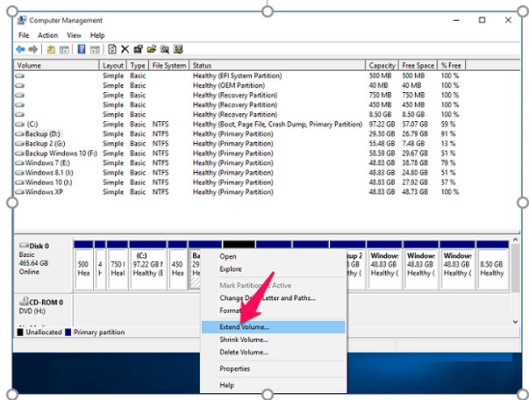Open the File menu
The image size is (529, 400).
pos(24,35)
